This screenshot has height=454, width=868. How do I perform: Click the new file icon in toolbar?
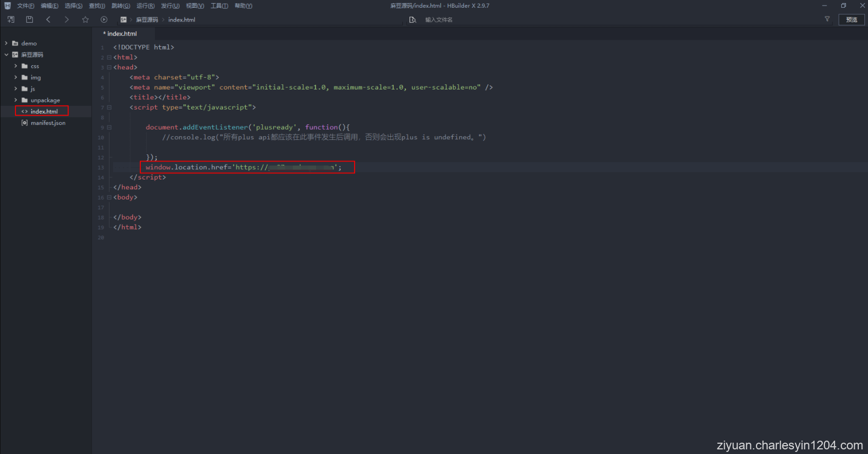click(x=11, y=20)
